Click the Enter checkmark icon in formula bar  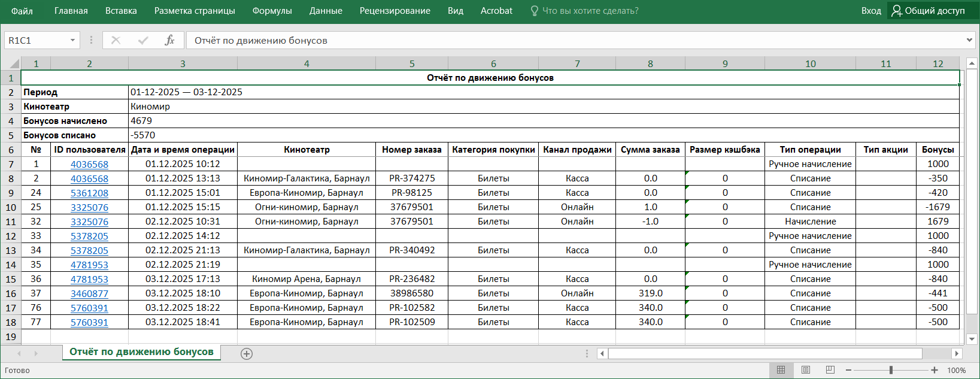point(143,40)
